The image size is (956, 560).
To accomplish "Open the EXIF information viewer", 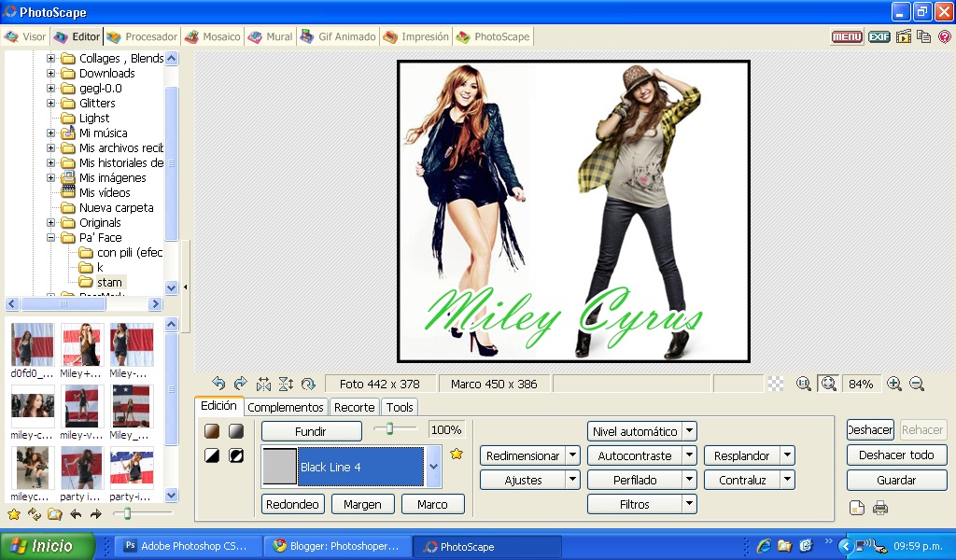I will 879,37.
